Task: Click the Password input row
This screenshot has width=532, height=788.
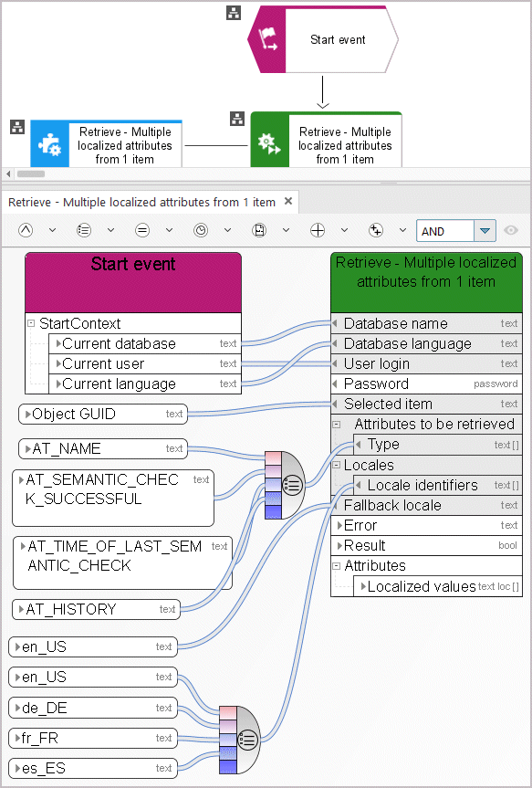Action: click(x=426, y=383)
